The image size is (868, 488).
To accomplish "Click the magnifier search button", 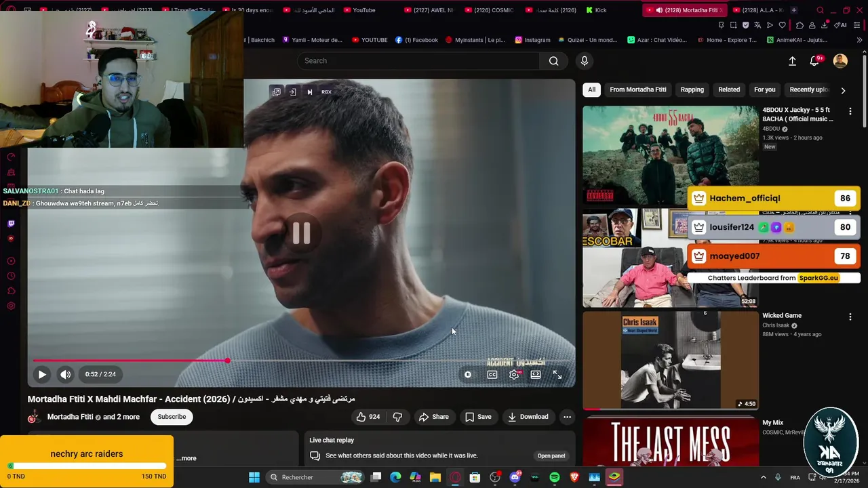I will click(x=554, y=61).
